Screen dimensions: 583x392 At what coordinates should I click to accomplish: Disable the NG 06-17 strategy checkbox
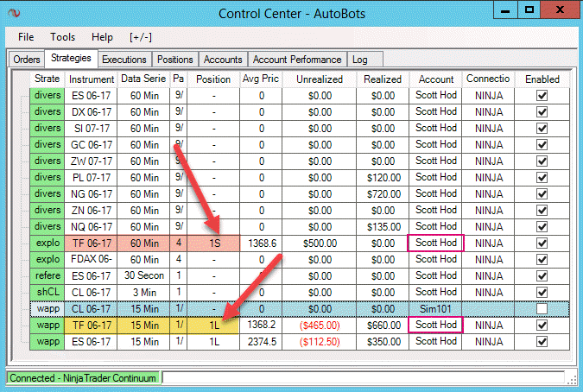(542, 194)
